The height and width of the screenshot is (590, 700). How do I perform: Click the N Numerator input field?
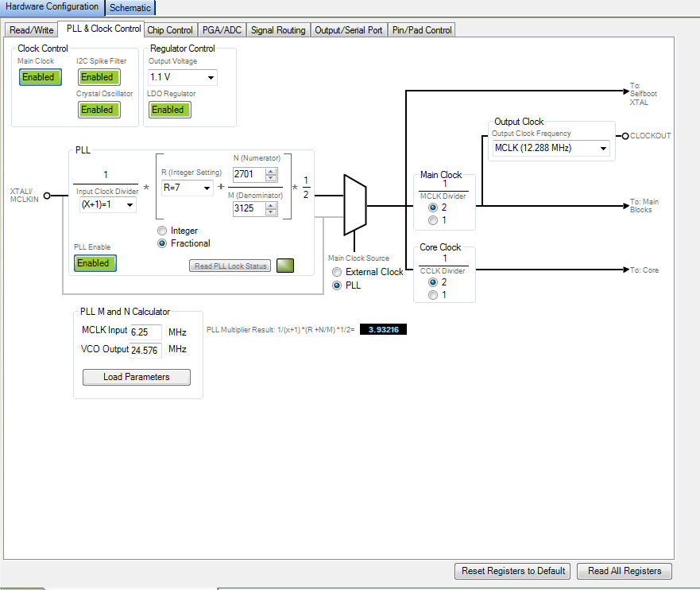click(x=249, y=174)
